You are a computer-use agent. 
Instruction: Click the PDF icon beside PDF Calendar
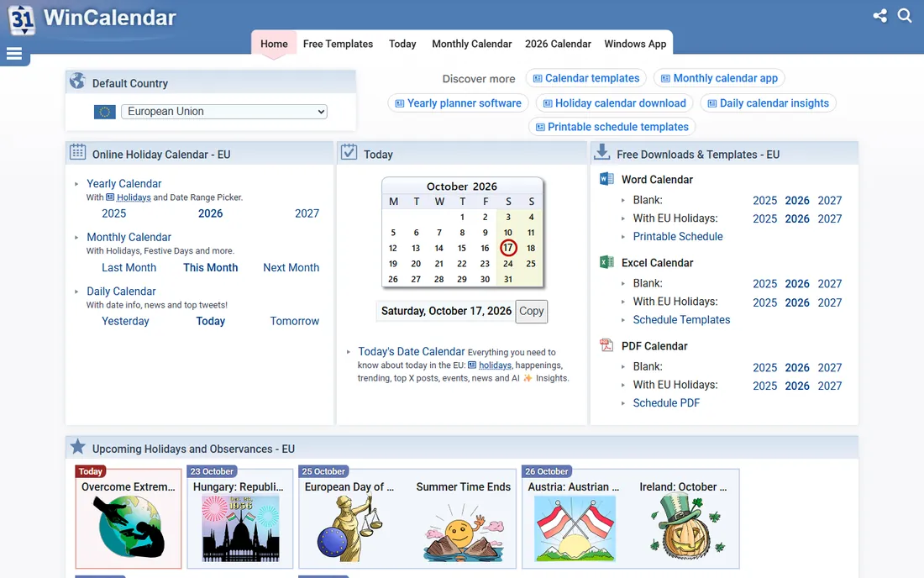tap(606, 345)
